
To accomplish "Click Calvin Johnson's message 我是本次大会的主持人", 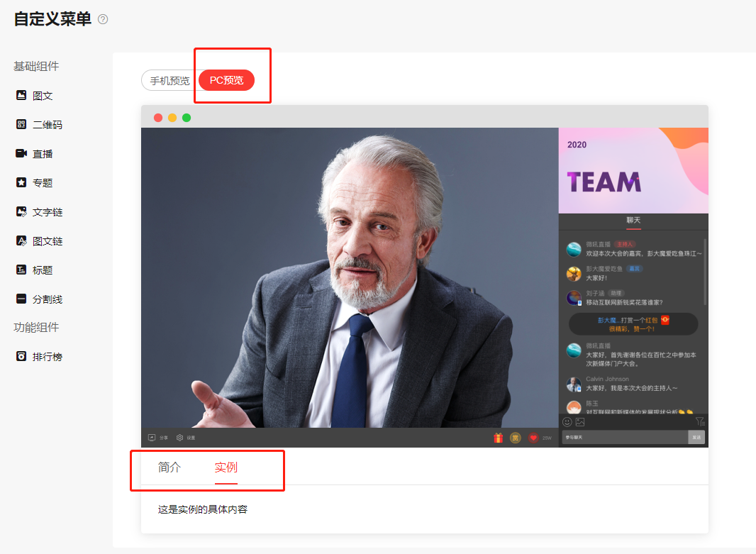I will tap(632, 387).
